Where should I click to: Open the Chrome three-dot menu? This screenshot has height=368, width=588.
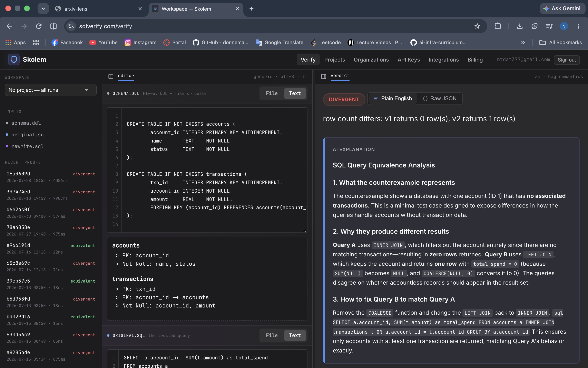(x=579, y=26)
